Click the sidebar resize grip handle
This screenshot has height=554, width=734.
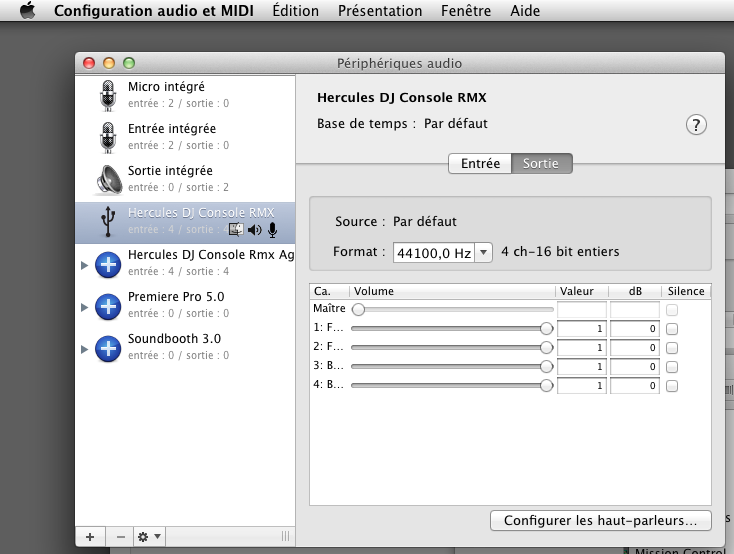tap(285, 536)
